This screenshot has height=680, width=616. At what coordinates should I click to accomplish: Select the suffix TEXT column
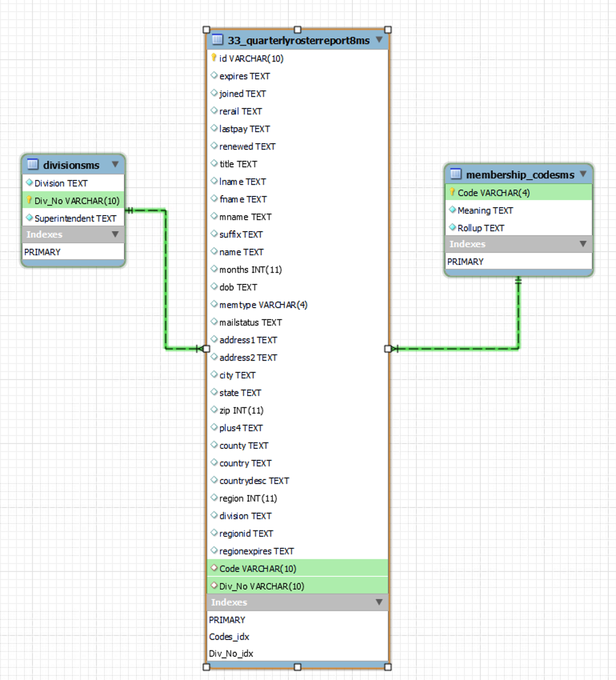click(298, 234)
